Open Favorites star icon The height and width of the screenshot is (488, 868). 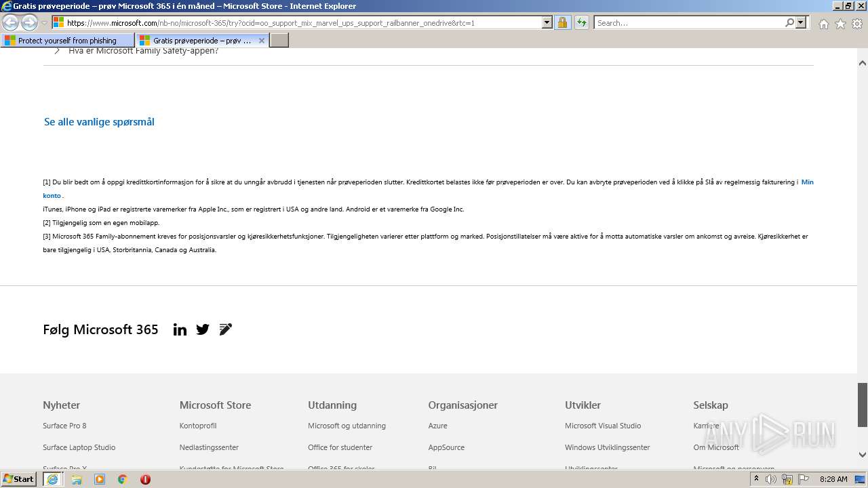[x=840, y=24]
